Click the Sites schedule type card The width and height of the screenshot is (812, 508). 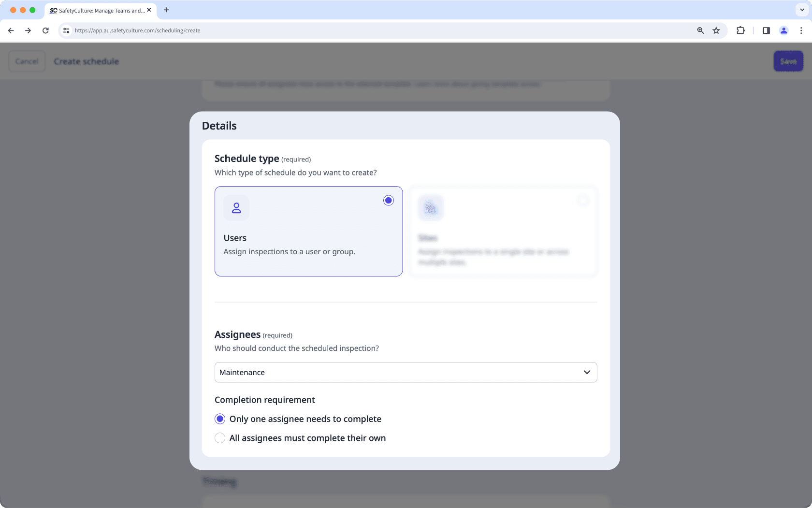tap(503, 231)
